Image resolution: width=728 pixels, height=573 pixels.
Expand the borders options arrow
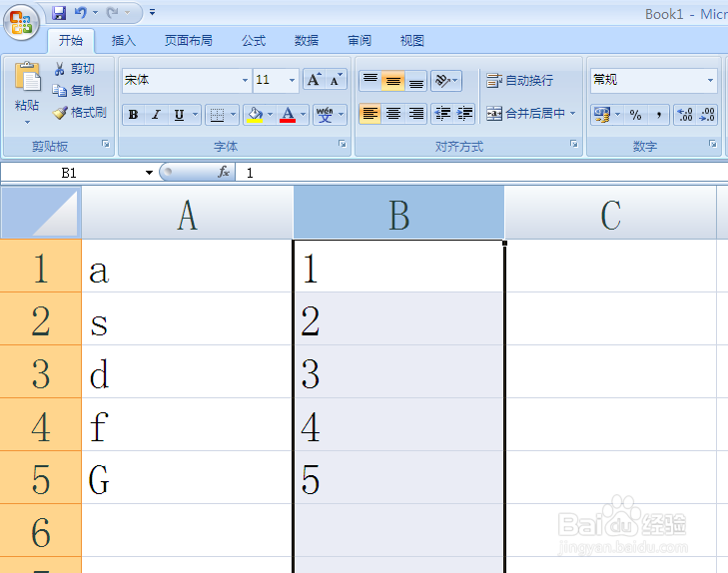233,115
